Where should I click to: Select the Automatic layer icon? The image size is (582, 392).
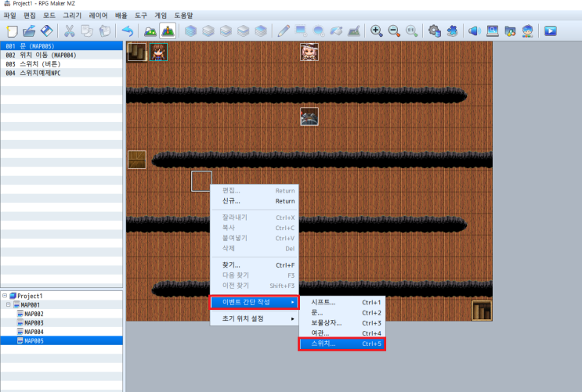[x=190, y=31]
